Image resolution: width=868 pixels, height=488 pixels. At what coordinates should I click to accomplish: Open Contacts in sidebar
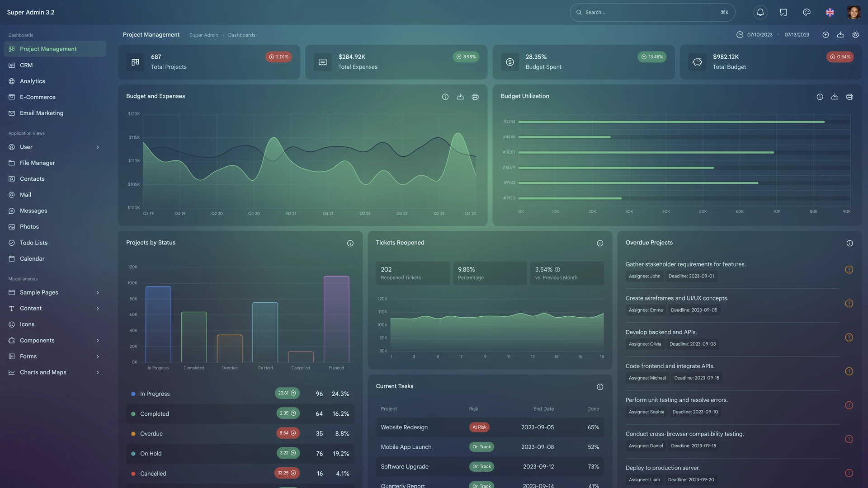55,179
